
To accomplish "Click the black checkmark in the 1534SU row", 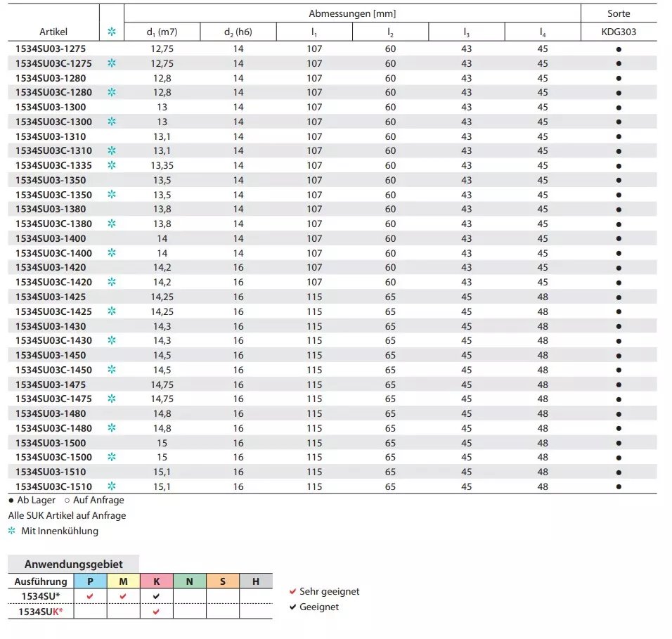I will click(156, 596).
